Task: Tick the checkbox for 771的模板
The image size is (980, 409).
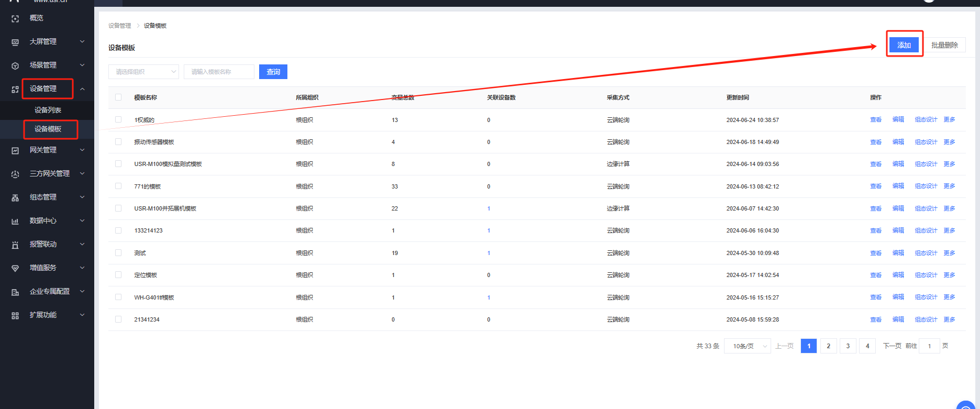Action: (x=118, y=186)
